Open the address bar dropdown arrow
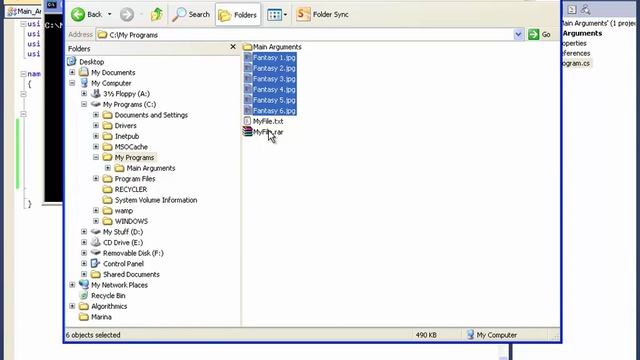 (x=518, y=35)
